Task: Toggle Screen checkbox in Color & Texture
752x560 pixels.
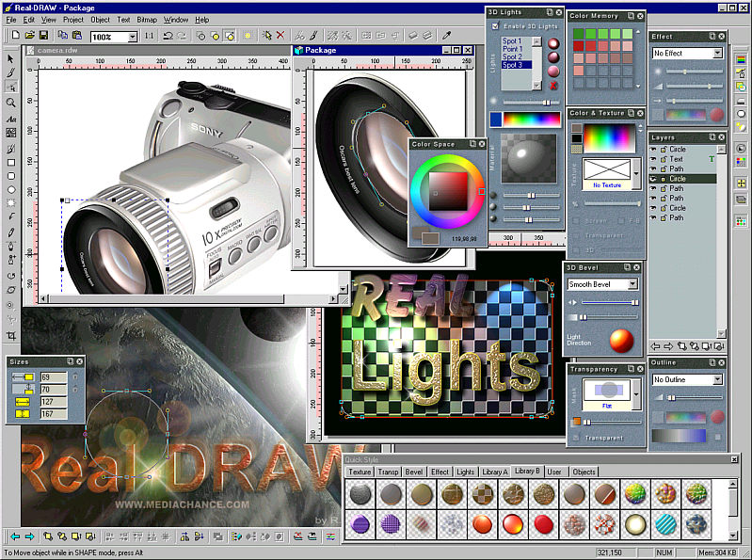Action: coord(576,221)
